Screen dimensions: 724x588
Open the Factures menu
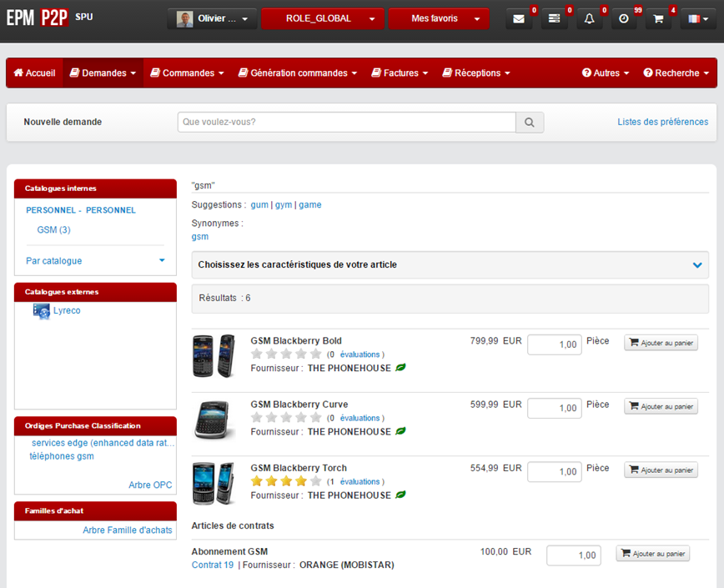[400, 73]
